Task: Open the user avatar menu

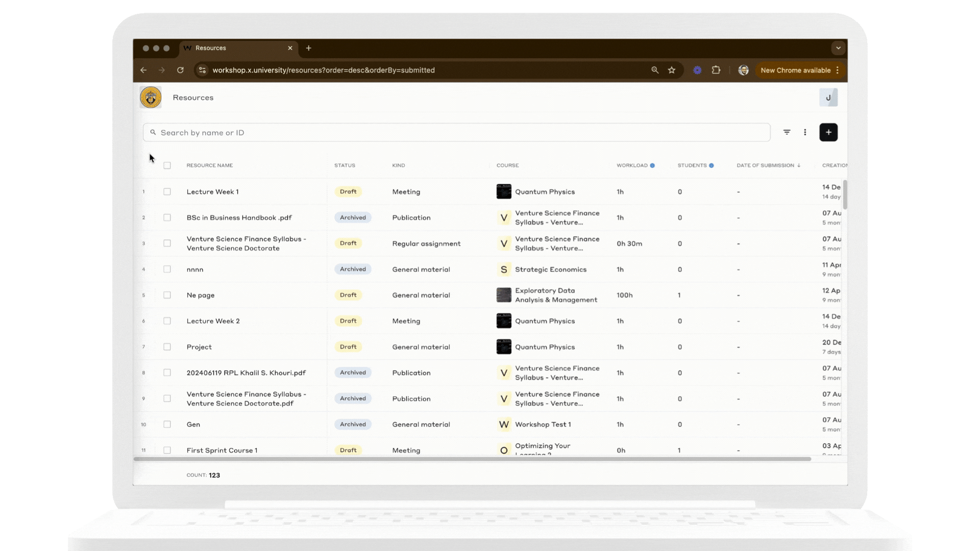Action: point(828,97)
